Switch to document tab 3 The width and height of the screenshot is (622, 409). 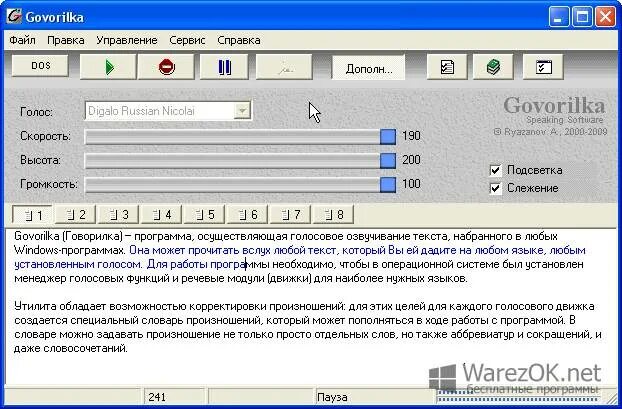[x=119, y=215]
